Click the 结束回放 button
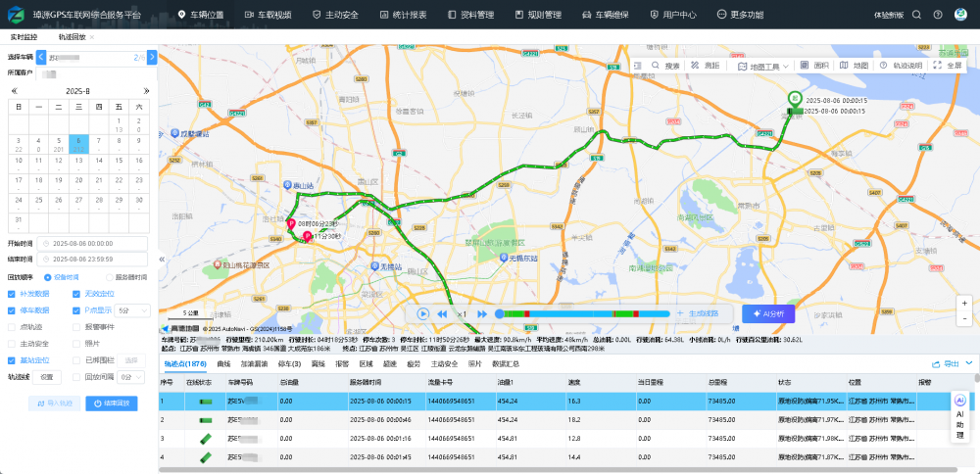The height and width of the screenshot is (474, 980). click(x=111, y=403)
